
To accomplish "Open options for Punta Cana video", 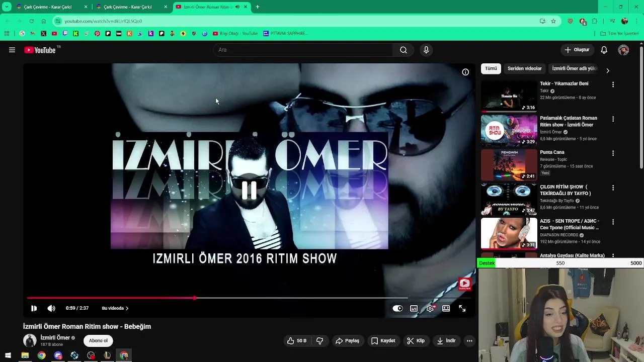I will click(x=613, y=153).
